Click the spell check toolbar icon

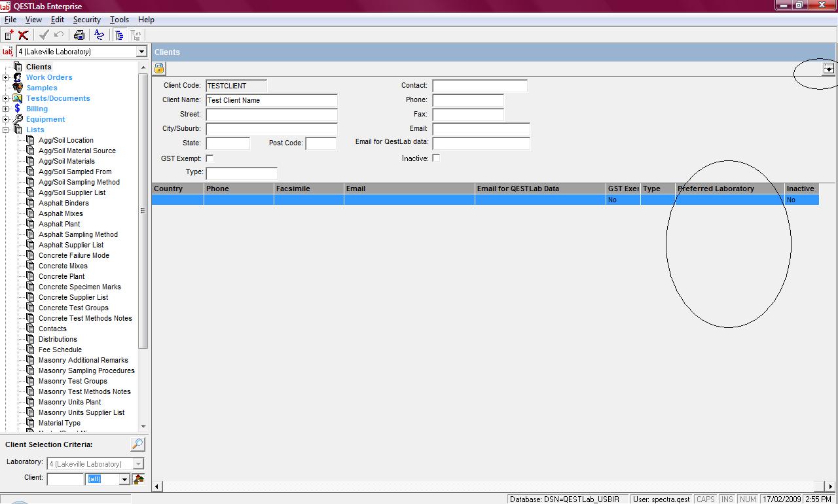pos(99,35)
